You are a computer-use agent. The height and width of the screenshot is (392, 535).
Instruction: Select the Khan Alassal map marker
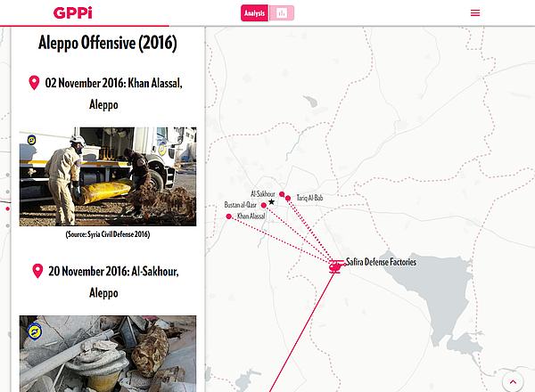tap(229, 216)
